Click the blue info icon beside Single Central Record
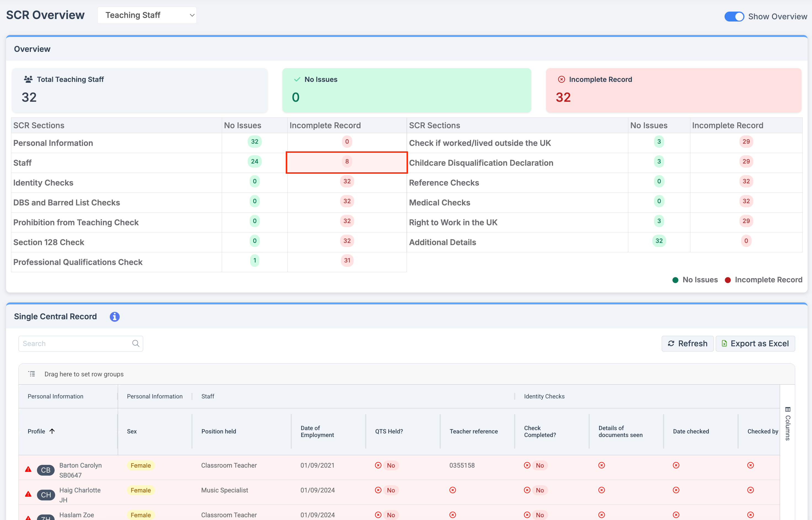The width and height of the screenshot is (812, 520). [114, 317]
